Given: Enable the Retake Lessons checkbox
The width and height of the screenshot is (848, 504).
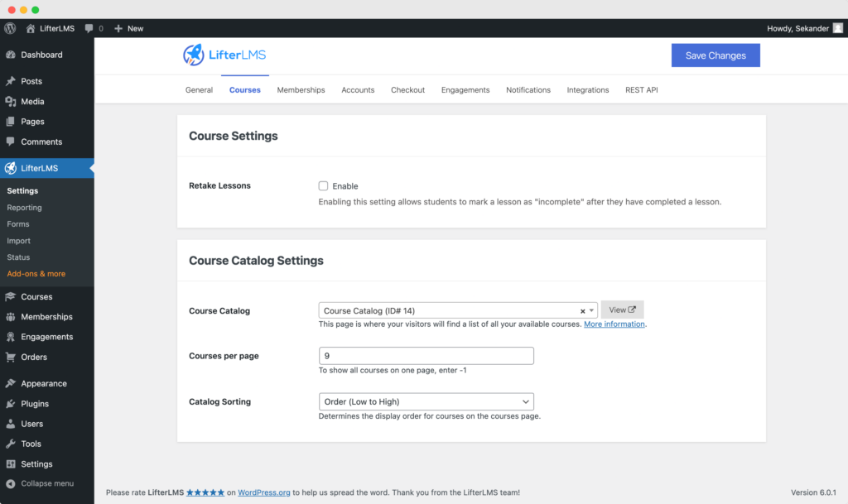Looking at the screenshot, I should coord(323,185).
